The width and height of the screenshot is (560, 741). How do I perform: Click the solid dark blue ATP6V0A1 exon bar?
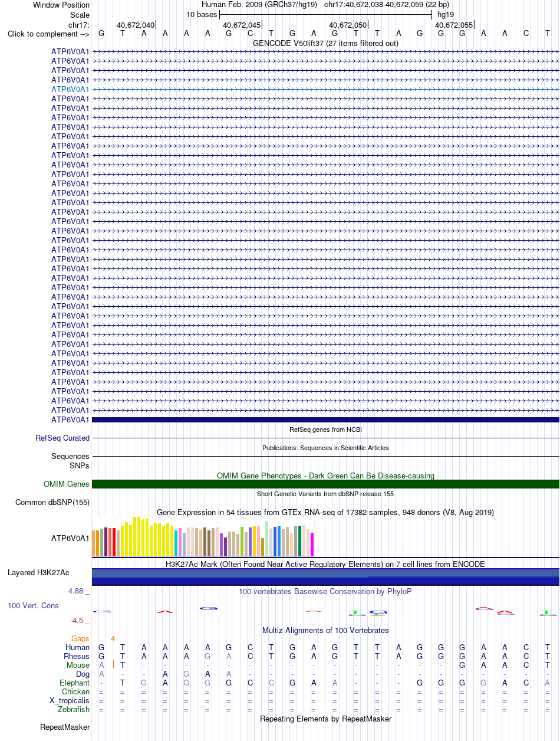[325, 419]
